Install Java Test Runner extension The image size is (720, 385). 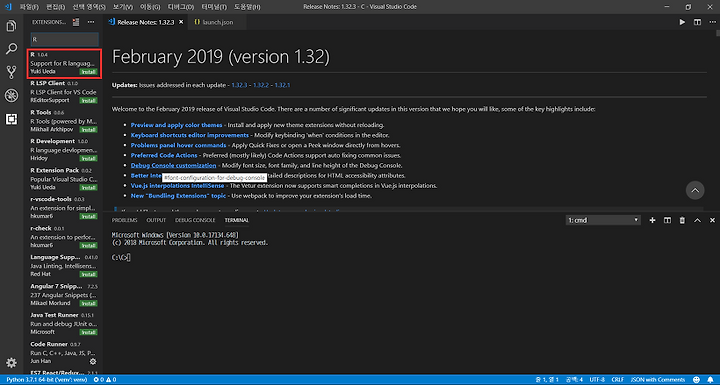pyautogui.click(x=88, y=332)
